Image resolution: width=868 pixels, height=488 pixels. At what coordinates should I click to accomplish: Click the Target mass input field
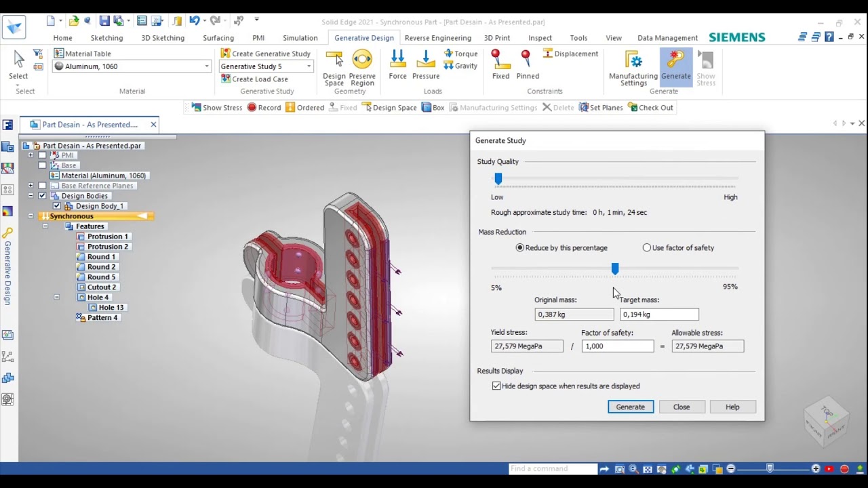tap(659, 314)
